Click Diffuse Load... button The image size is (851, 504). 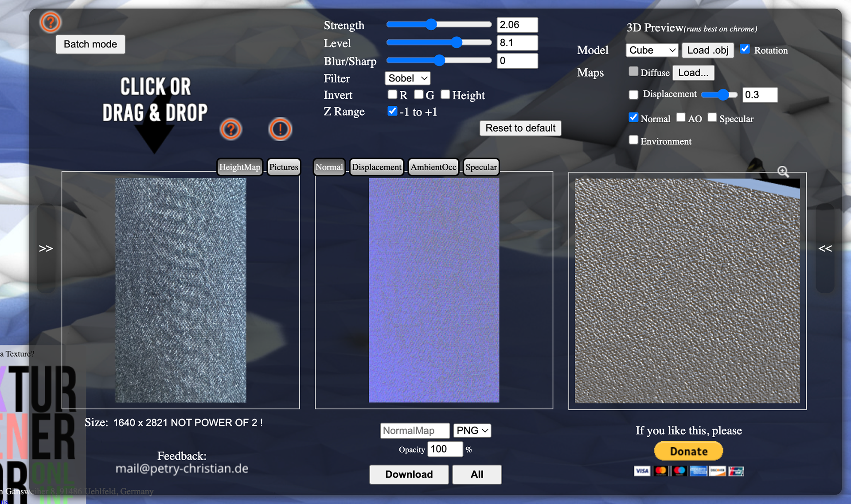693,73
